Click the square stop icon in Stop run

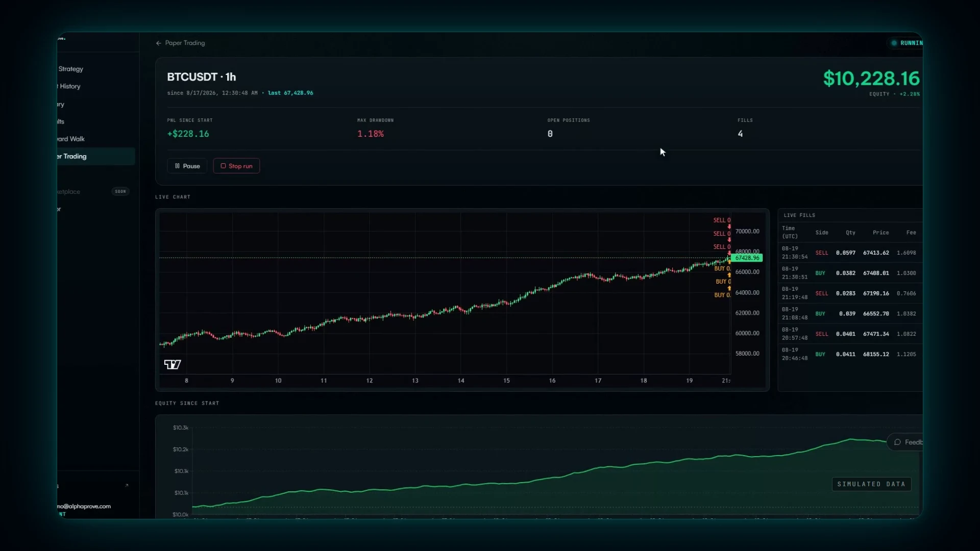click(223, 166)
